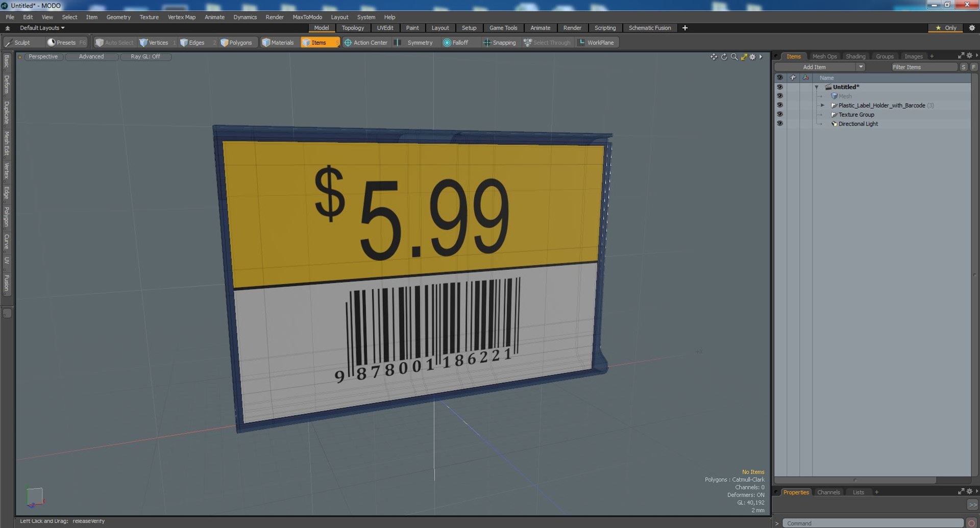The width and height of the screenshot is (980, 528).
Task: Open the Presets browser
Action: 66,43
